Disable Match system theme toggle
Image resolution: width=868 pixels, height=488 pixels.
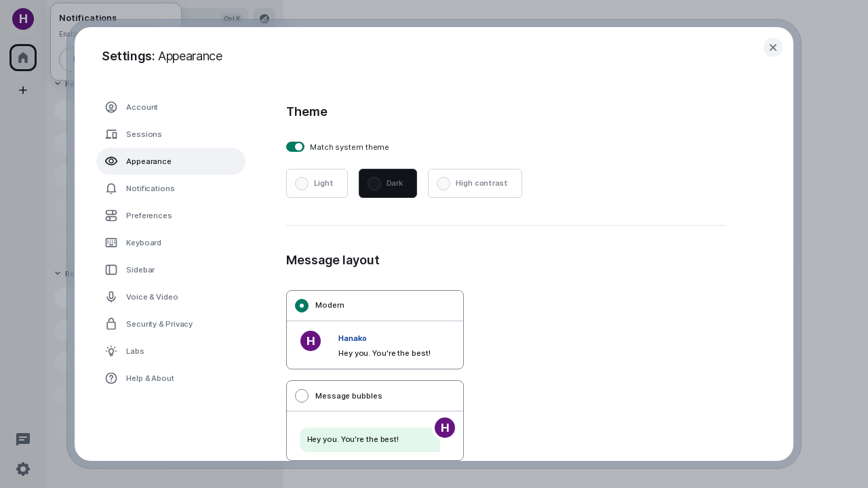(295, 147)
